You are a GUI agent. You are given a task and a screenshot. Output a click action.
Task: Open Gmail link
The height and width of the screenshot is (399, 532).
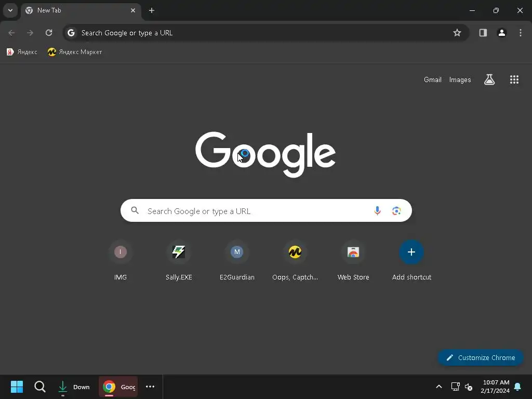(433, 79)
